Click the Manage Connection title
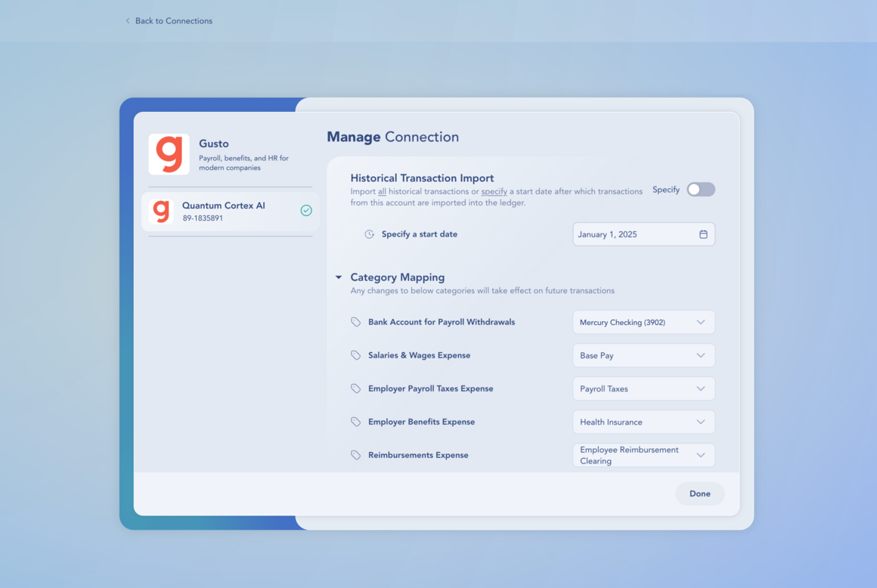 click(392, 137)
